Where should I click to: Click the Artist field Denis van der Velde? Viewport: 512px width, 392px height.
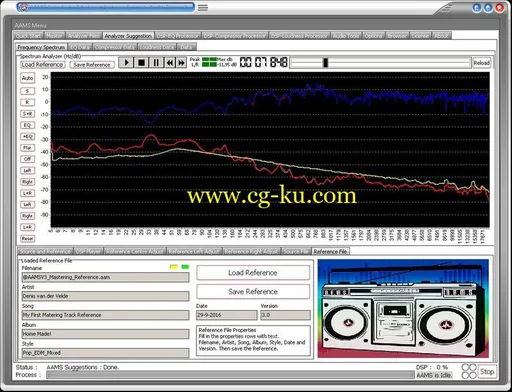click(x=105, y=296)
